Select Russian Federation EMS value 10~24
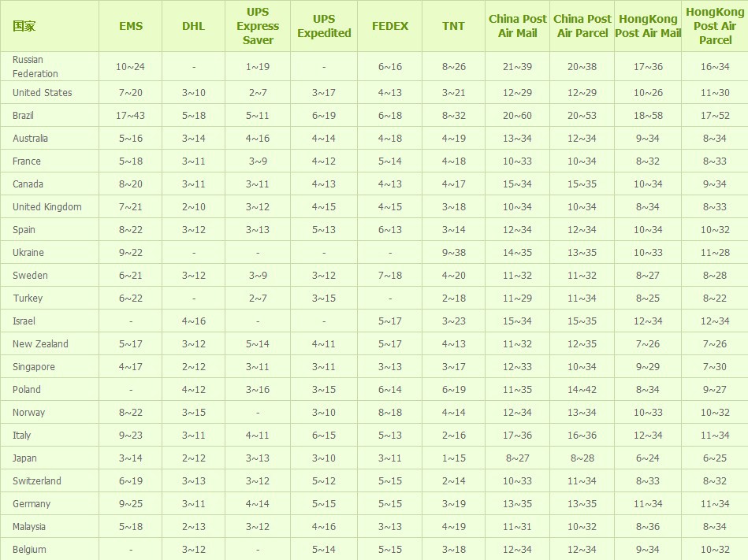The width and height of the screenshot is (748, 560). coord(130,67)
